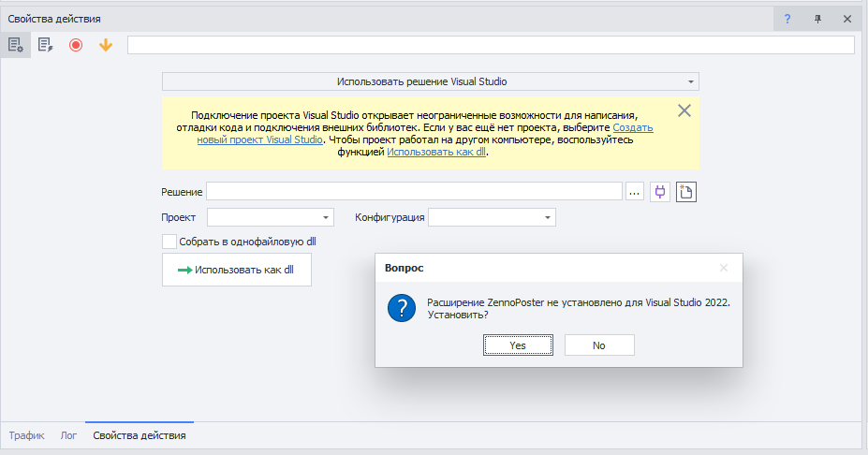Browse for solution with ellipsis button
Image resolution: width=868 pixels, height=455 pixels.
pyautogui.click(x=635, y=192)
